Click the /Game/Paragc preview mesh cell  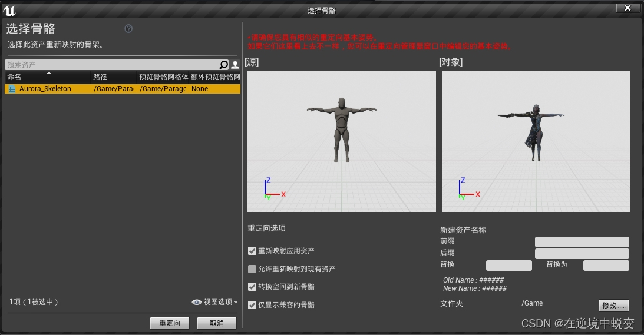click(163, 89)
